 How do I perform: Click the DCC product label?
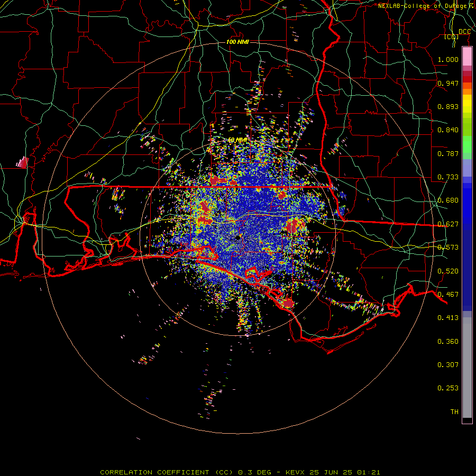(465, 32)
